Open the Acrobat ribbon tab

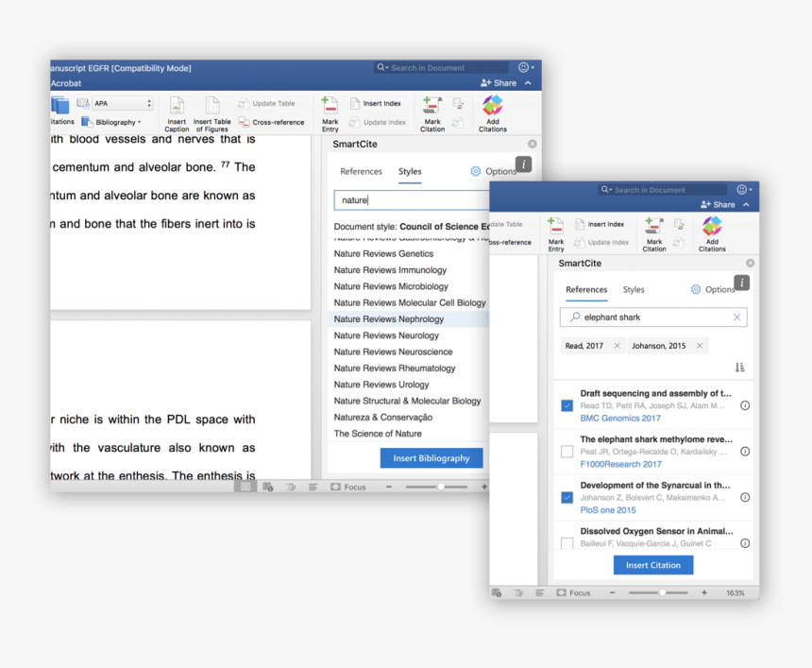(x=66, y=83)
